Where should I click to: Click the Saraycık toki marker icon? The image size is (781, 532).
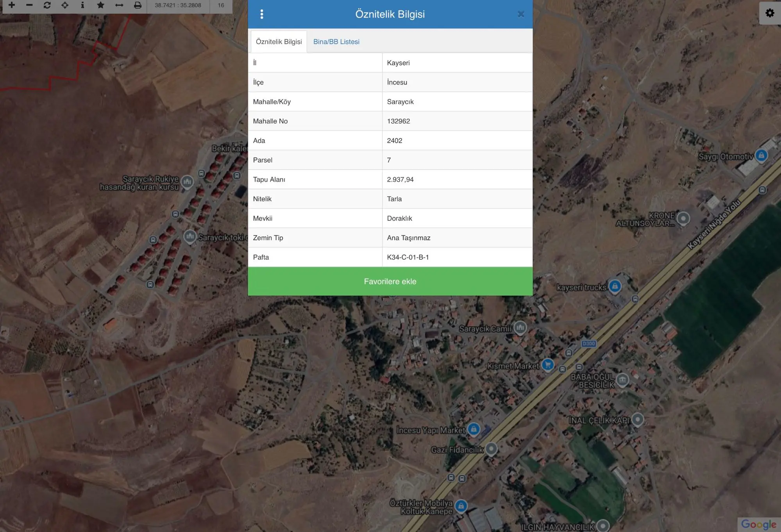[190, 236]
